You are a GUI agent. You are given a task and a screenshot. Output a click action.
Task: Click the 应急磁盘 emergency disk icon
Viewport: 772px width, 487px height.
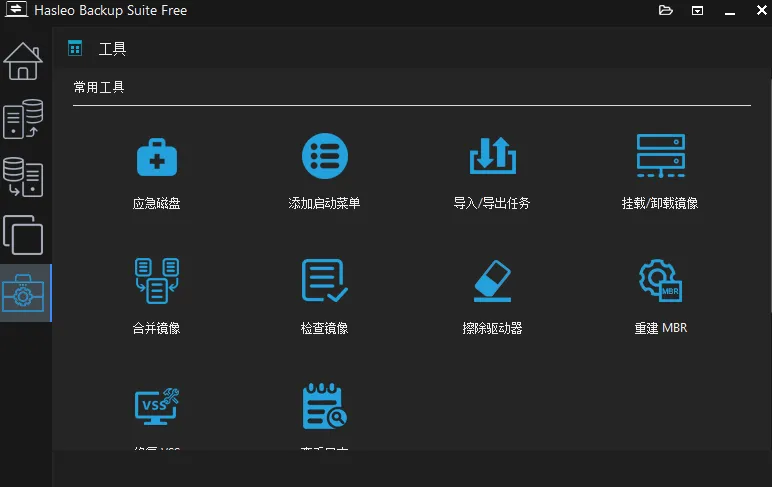pyautogui.click(x=157, y=157)
